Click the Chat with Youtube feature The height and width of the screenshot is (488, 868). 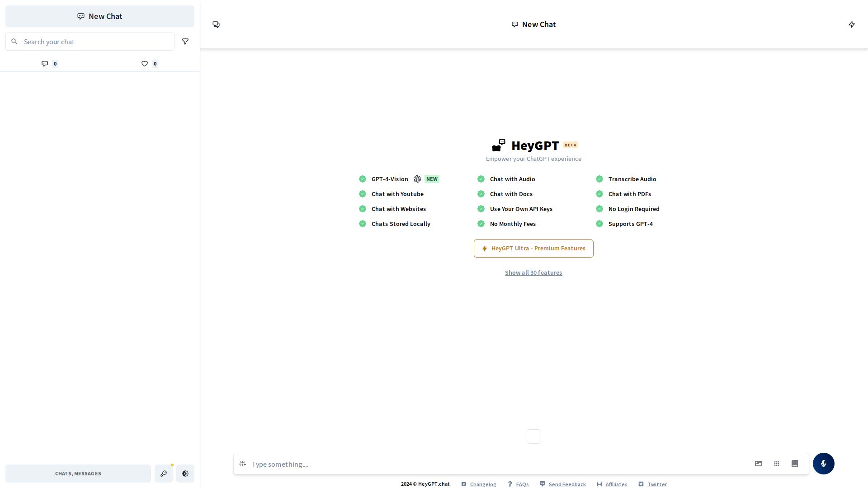[x=397, y=194]
